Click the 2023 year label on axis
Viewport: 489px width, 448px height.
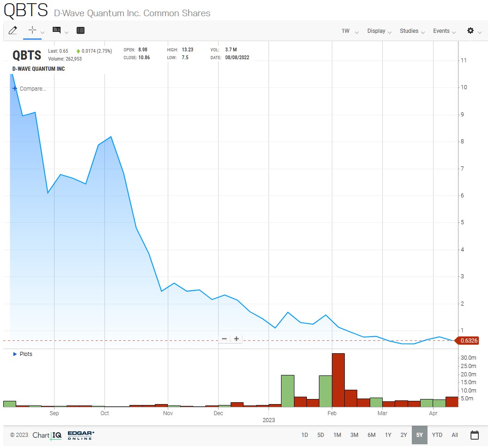[269, 420]
